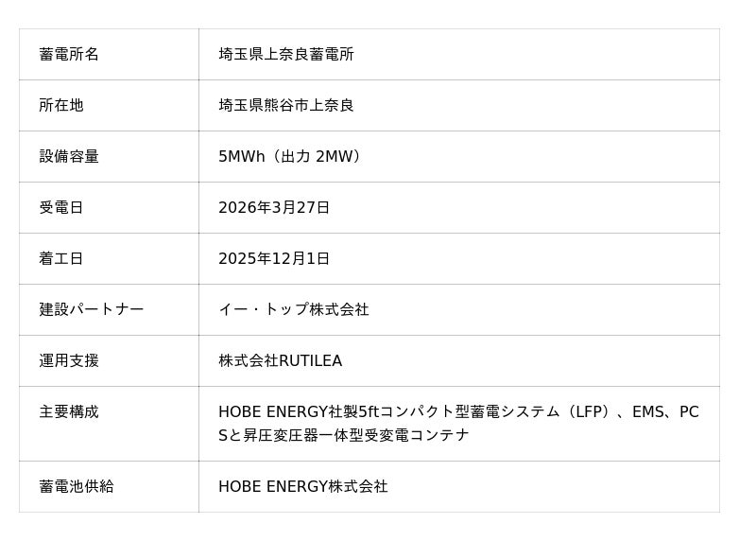Screen dimensions: 756x541
Task: Select the イー・トップ株式会社 partner name
Action: 294,309
